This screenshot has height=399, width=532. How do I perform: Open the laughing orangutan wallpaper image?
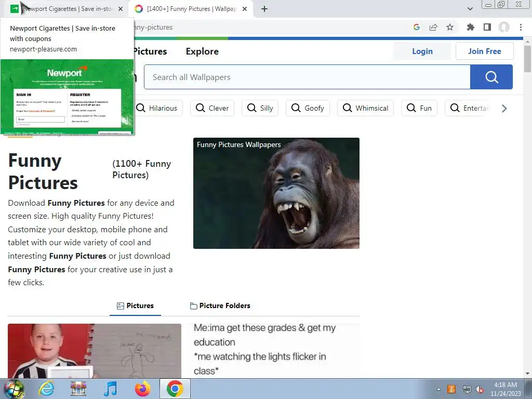276,193
